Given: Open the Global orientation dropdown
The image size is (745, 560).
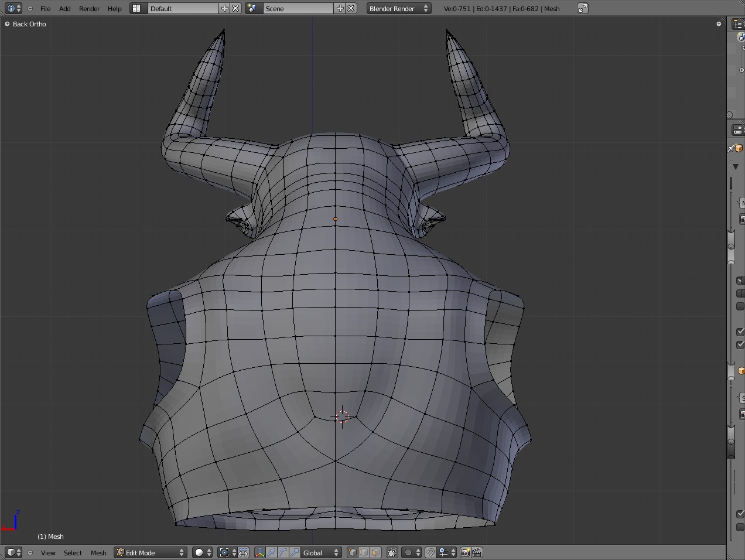Looking at the screenshot, I should pyautogui.click(x=321, y=552).
